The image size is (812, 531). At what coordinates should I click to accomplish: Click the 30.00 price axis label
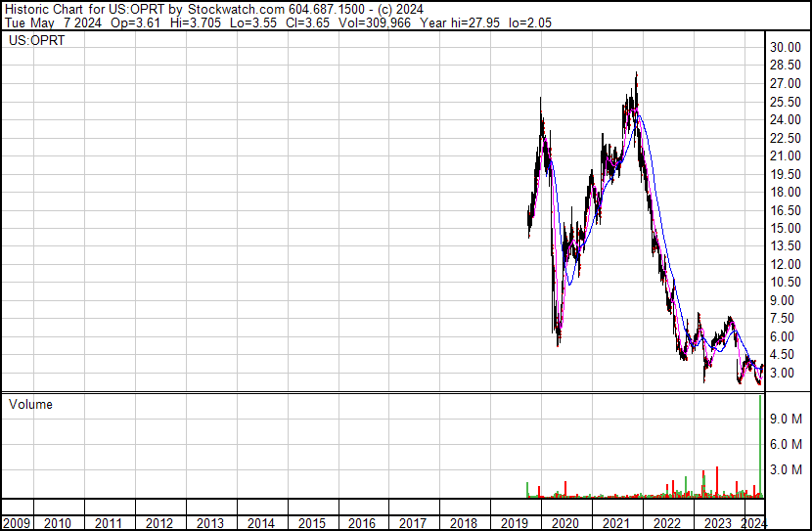785,48
